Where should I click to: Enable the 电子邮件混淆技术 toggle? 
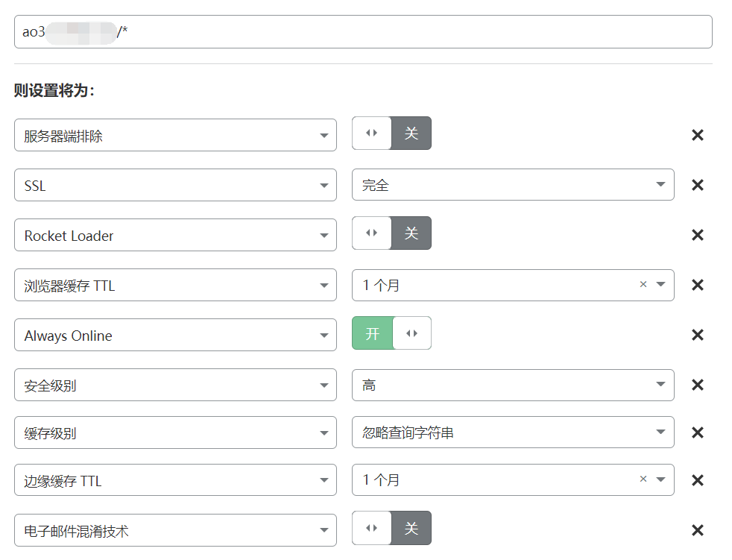(372, 528)
